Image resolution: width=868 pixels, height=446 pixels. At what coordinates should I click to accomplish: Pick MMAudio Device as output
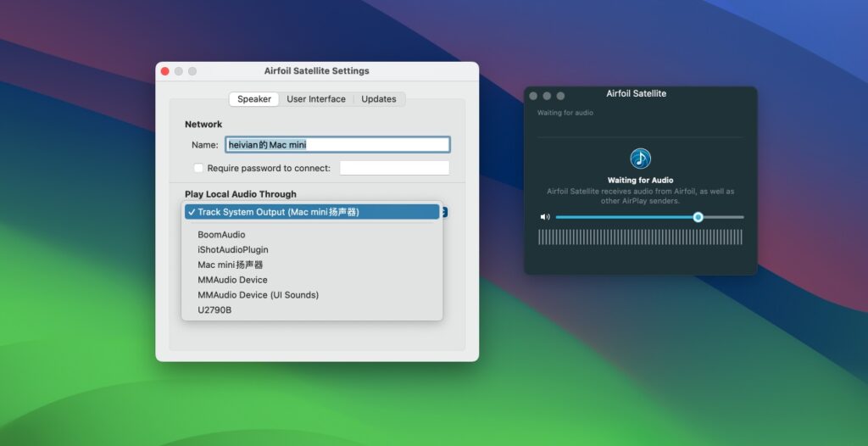(x=312, y=280)
